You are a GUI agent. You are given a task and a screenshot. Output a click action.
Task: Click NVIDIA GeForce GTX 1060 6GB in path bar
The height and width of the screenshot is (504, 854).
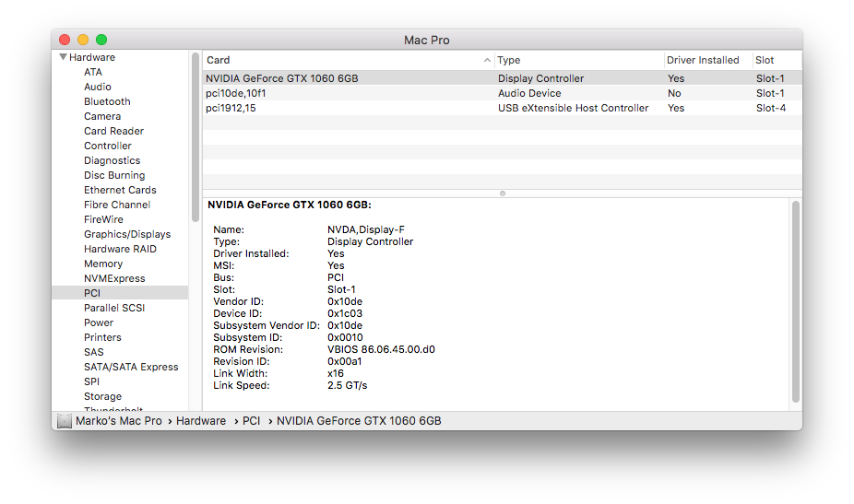coord(359,421)
